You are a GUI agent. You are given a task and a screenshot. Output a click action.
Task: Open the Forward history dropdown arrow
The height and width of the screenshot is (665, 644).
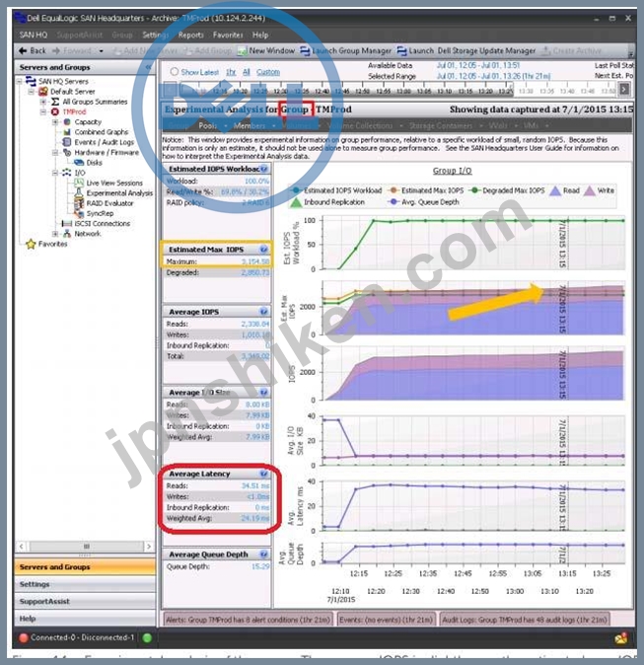(101, 51)
